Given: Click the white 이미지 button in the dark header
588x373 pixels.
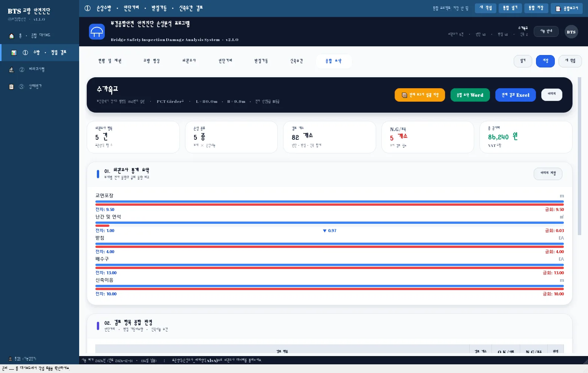Looking at the screenshot, I should click(x=552, y=95).
